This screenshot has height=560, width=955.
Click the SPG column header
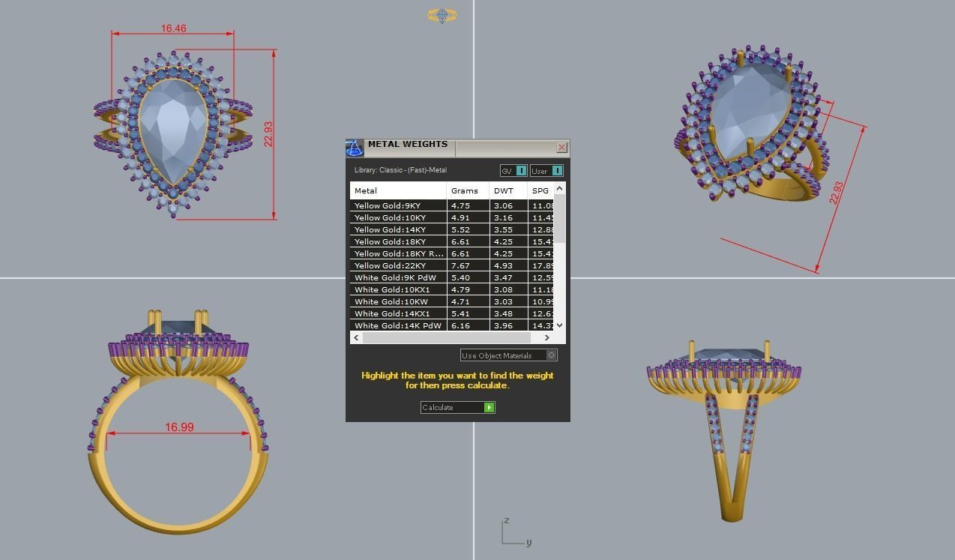coord(540,190)
